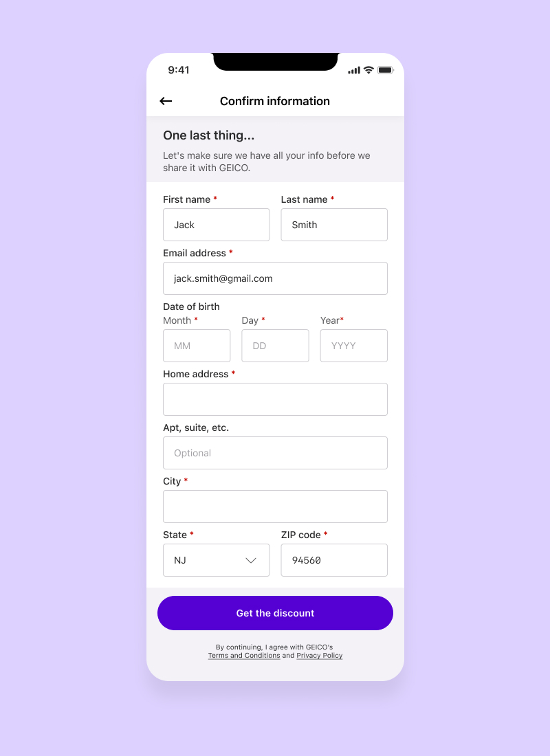This screenshot has width=550, height=756.
Task: Focus the Home address field
Action: (275, 399)
